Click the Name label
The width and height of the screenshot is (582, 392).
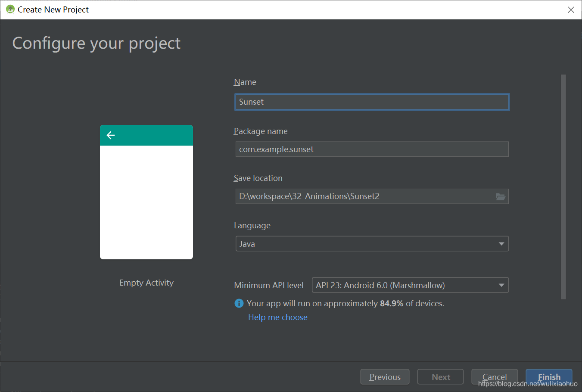coord(245,82)
